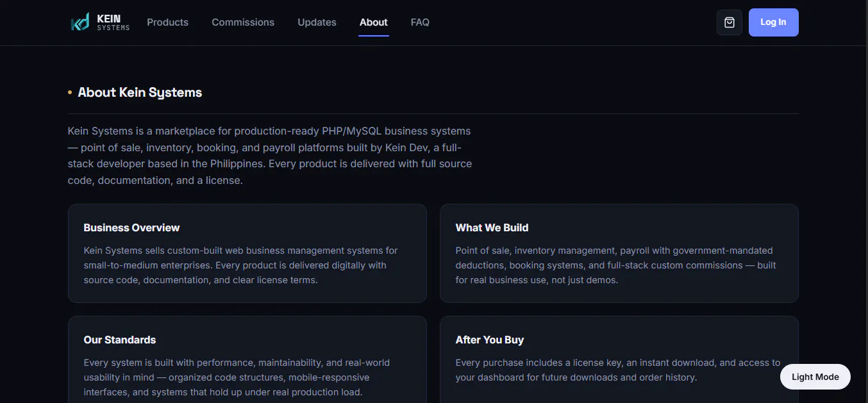The height and width of the screenshot is (403, 868).
Task: Click the After You Buy card title
Action: point(489,340)
